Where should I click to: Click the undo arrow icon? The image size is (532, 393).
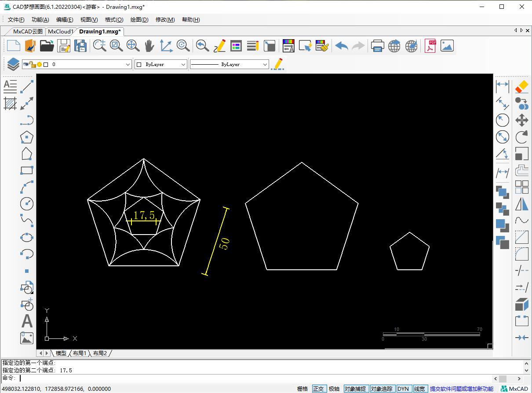point(341,46)
